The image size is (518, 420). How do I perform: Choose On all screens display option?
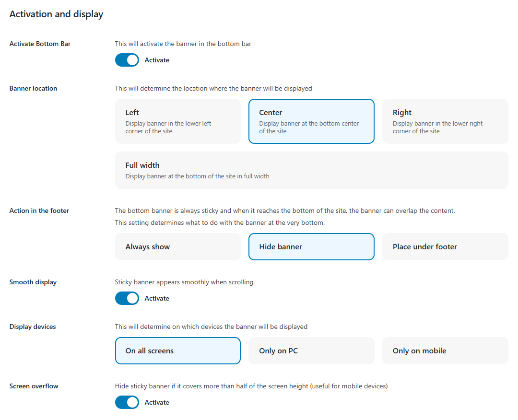177,351
